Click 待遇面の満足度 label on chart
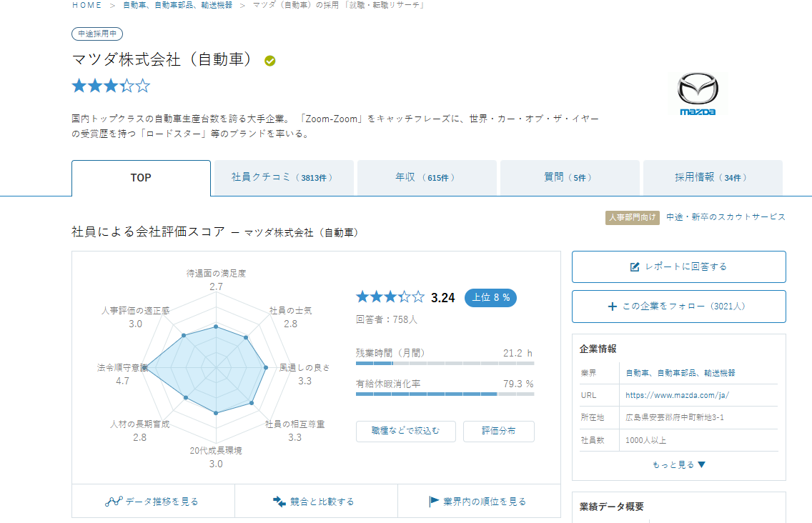This screenshot has width=812, height=523. coord(216,274)
